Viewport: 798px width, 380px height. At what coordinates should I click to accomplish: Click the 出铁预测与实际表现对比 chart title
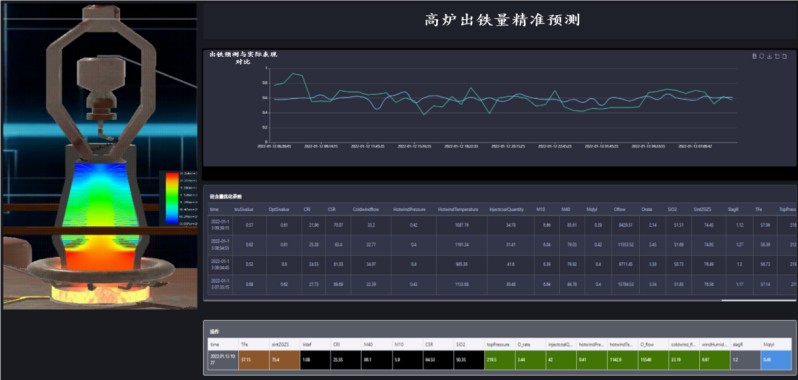point(244,57)
